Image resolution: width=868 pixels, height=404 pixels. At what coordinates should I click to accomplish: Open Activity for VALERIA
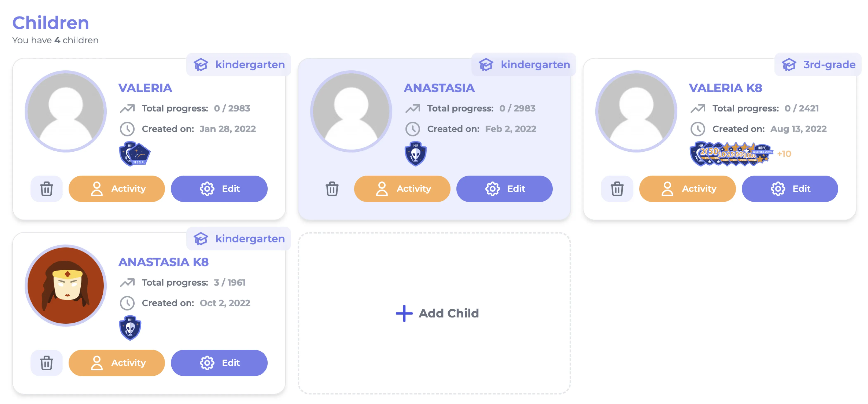[x=117, y=189]
